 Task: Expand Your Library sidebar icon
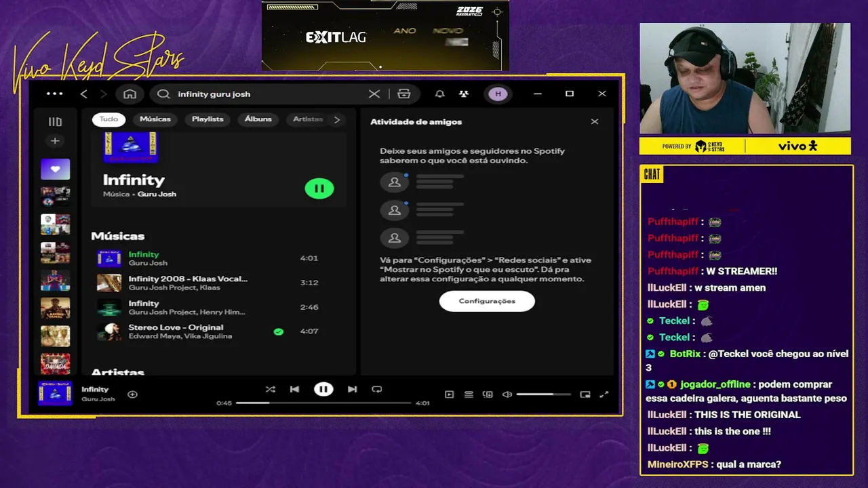coord(55,122)
